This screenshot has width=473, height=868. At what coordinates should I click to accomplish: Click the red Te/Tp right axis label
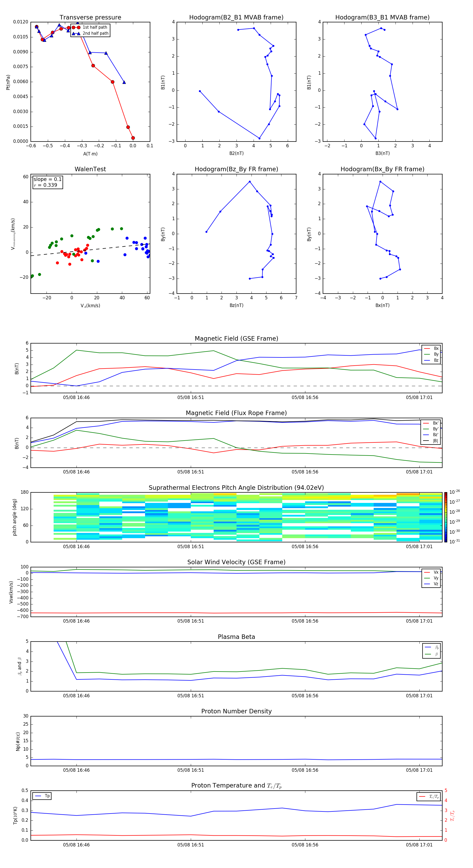(x=453, y=815)
